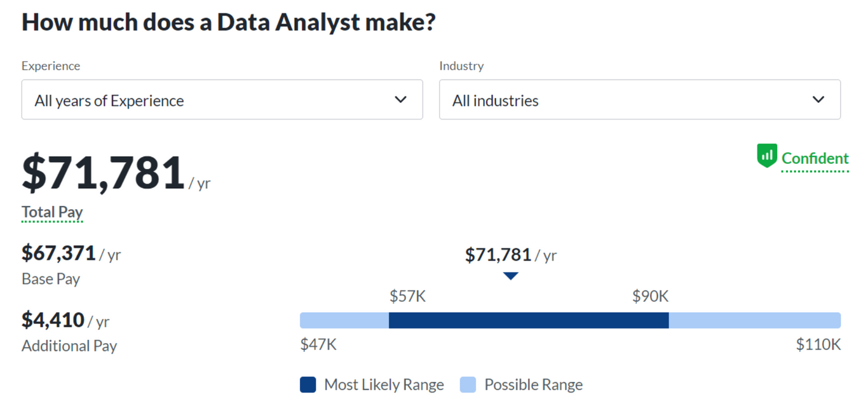
Task: Select the dark blue Most Likely Range legend square
Action: pyautogui.click(x=308, y=384)
